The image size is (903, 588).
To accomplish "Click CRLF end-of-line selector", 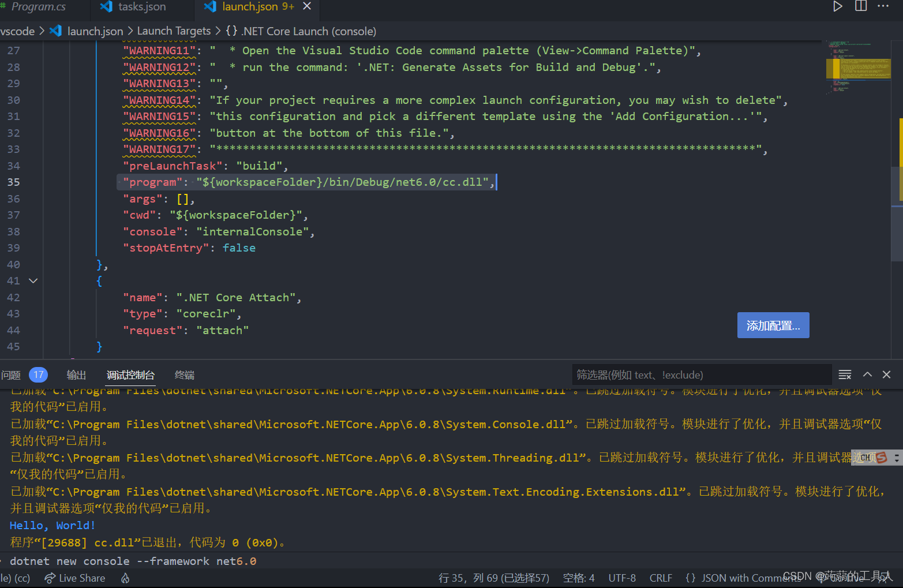I will click(661, 578).
